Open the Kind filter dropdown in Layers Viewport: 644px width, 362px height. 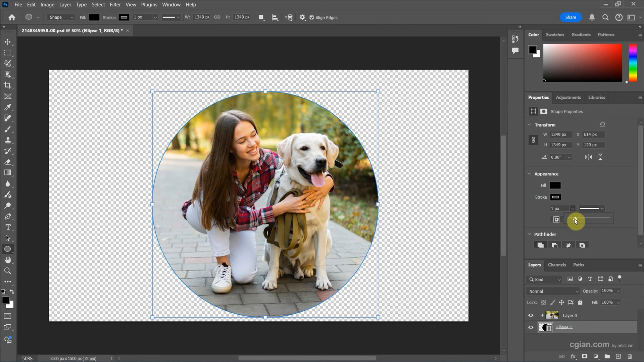coord(544,279)
